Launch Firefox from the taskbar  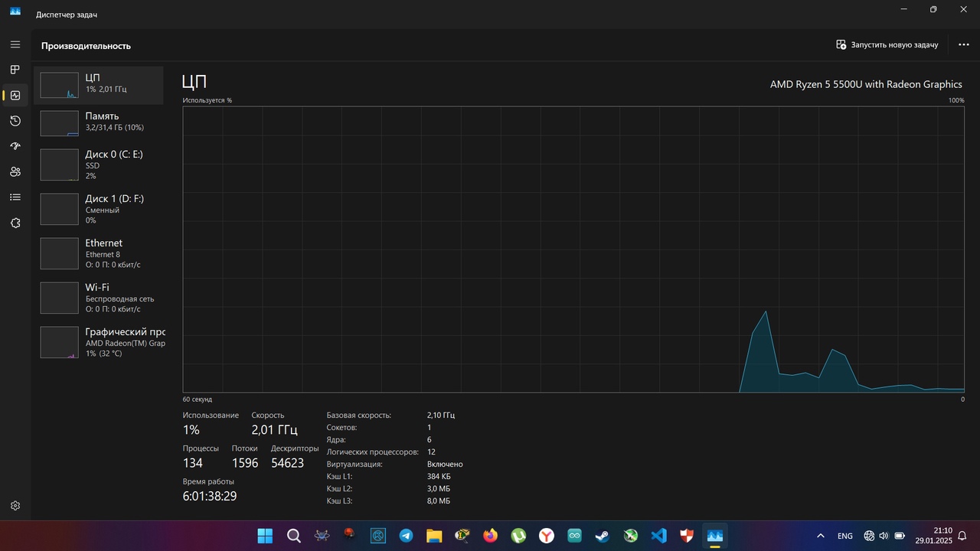click(x=490, y=536)
